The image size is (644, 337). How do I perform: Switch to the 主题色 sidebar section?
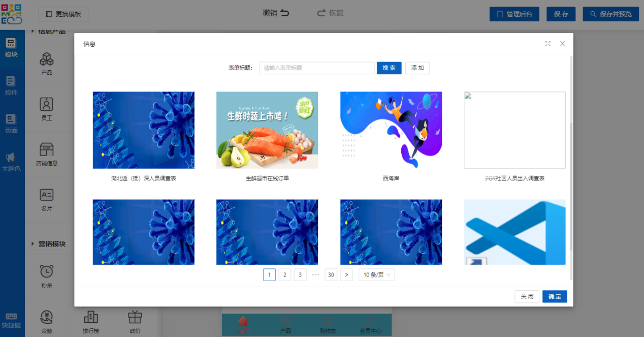click(11, 162)
